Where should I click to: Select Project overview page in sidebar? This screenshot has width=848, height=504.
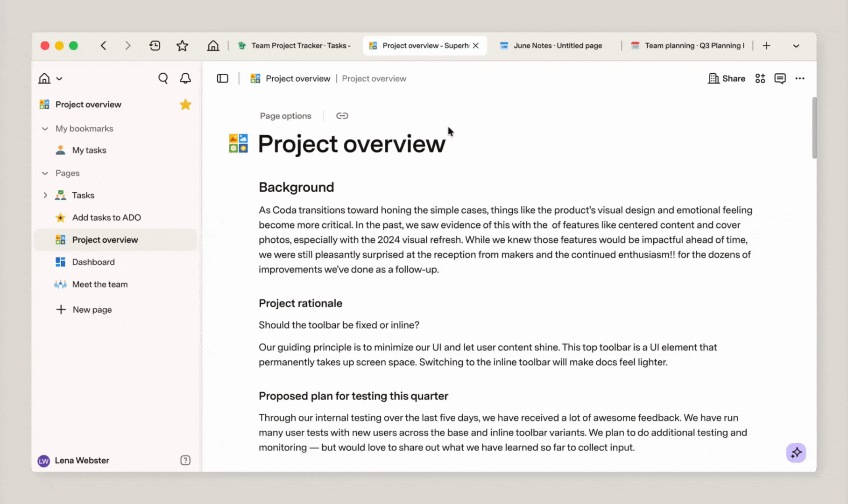pyautogui.click(x=115, y=240)
